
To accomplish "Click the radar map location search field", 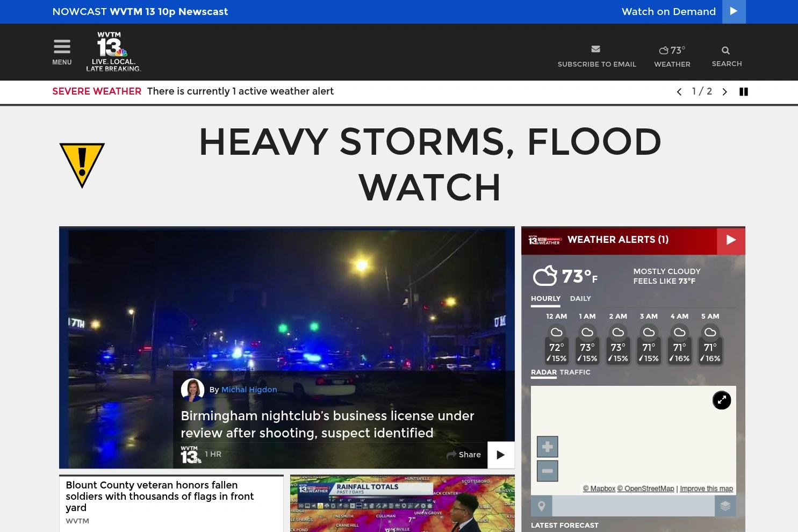I will [x=634, y=506].
